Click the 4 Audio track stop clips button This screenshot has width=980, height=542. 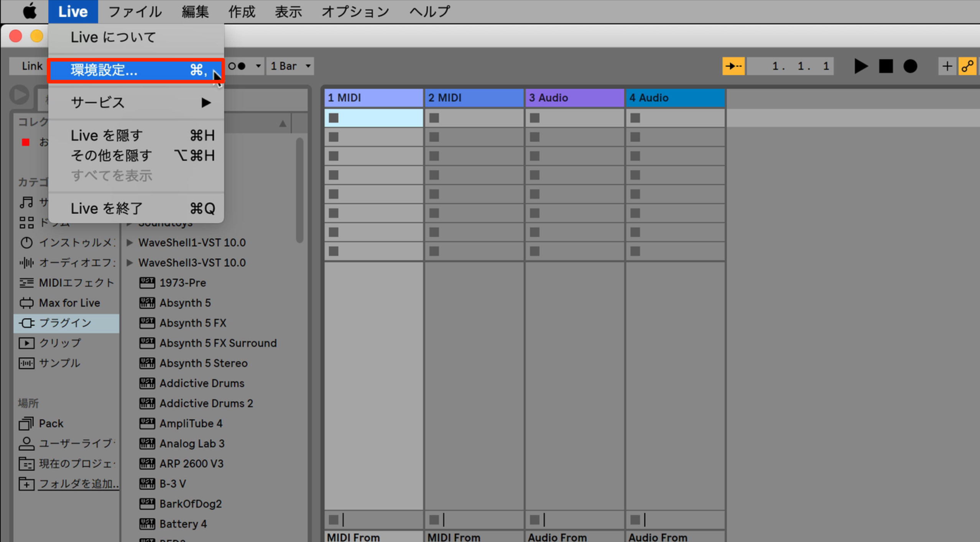click(635, 520)
